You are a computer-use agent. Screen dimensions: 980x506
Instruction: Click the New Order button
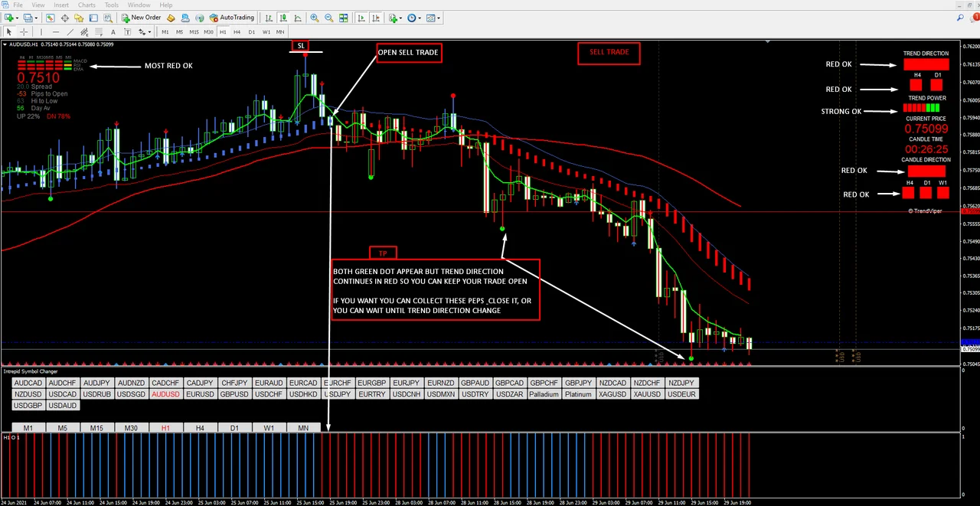coord(142,18)
